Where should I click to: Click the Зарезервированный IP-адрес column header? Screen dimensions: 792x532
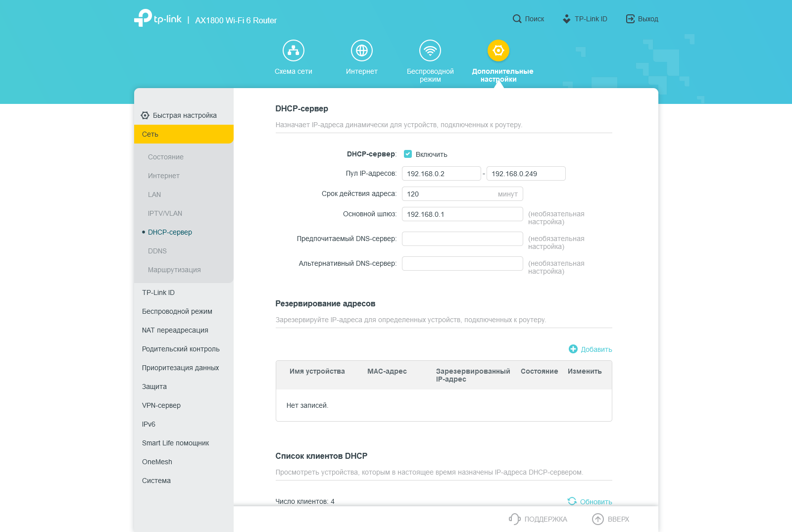pyautogui.click(x=473, y=375)
